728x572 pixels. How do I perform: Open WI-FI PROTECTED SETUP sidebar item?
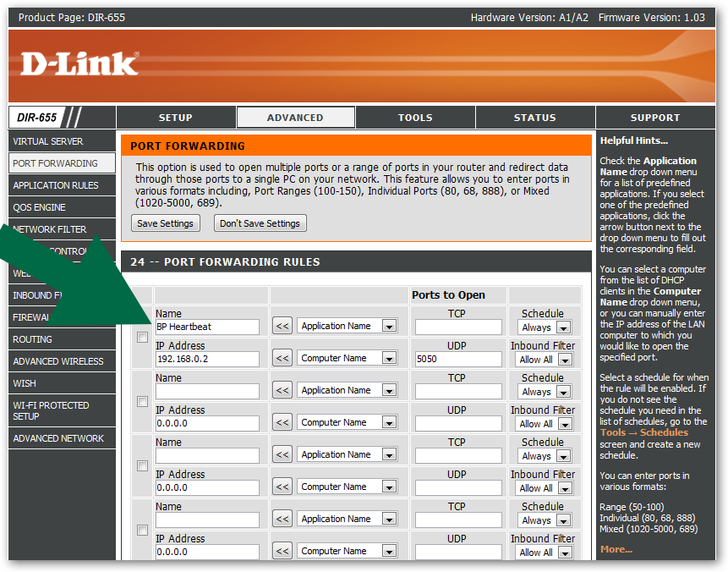(62, 410)
